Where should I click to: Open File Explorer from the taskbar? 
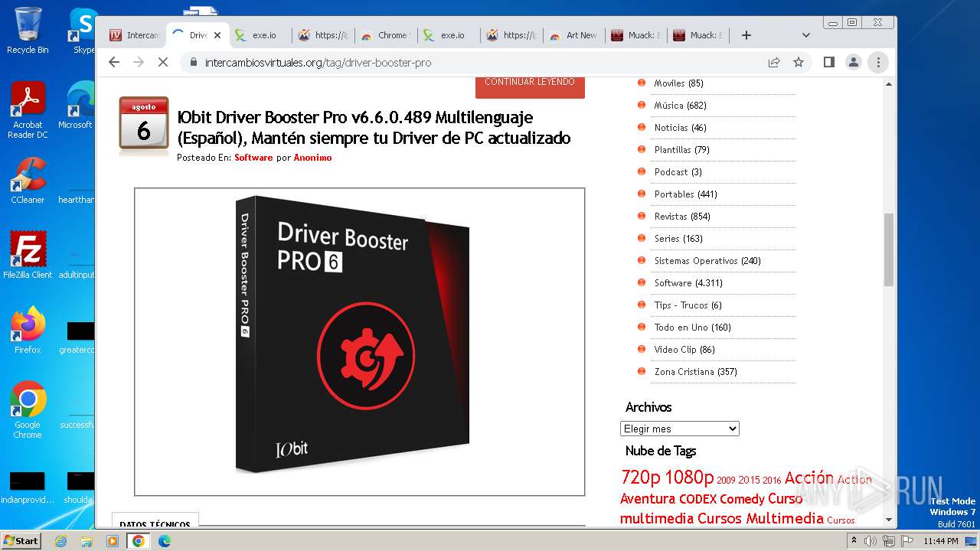click(x=87, y=541)
